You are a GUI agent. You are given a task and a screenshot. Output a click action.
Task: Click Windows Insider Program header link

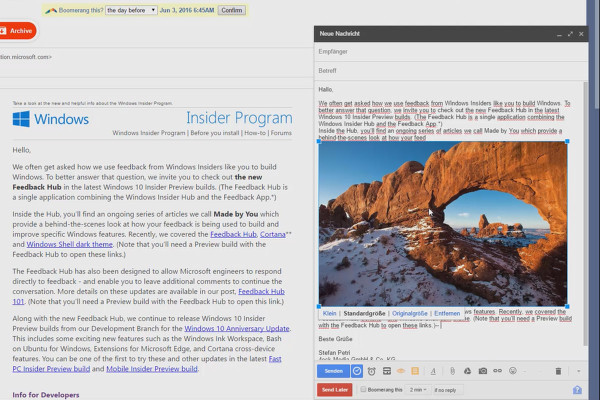[148, 133]
